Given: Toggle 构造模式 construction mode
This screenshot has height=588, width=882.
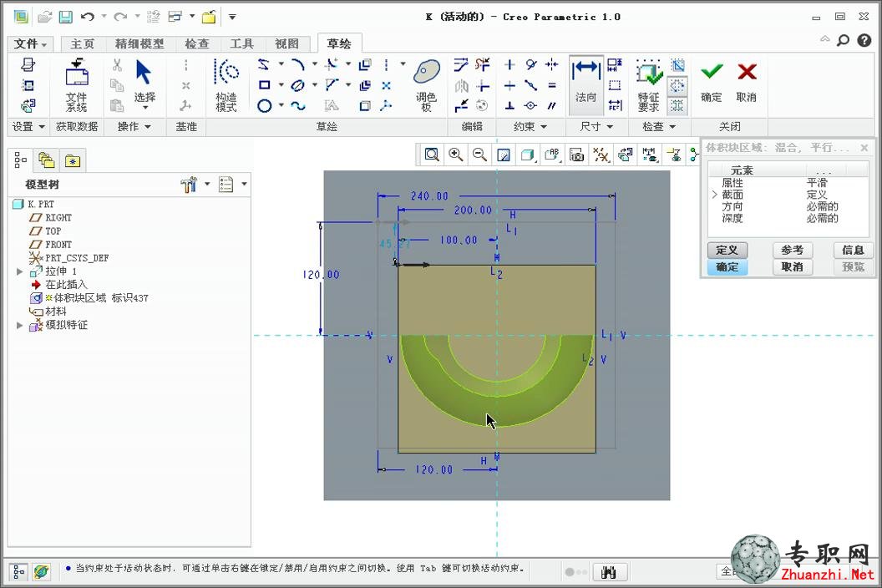Looking at the screenshot, I should tap(226, 84).
